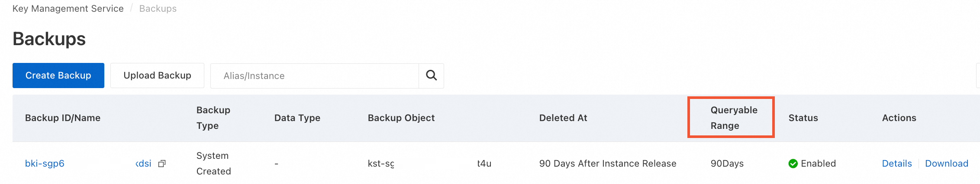Viewport: 980px width, 184px height.
Task: Click the Deleted At column header
Action: click(x=563, y=118)
